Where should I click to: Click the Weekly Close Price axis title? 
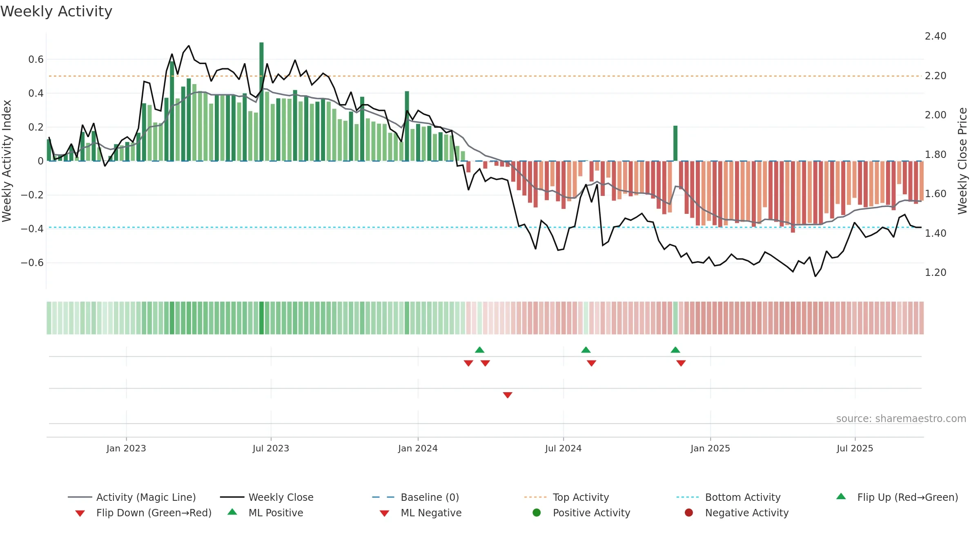coord(962,161)
